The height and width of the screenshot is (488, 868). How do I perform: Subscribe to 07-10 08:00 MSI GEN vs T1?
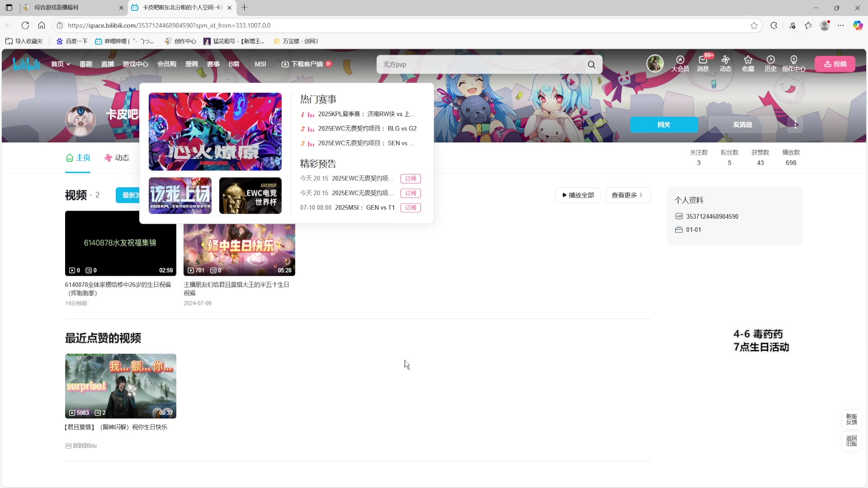(410, 208)
